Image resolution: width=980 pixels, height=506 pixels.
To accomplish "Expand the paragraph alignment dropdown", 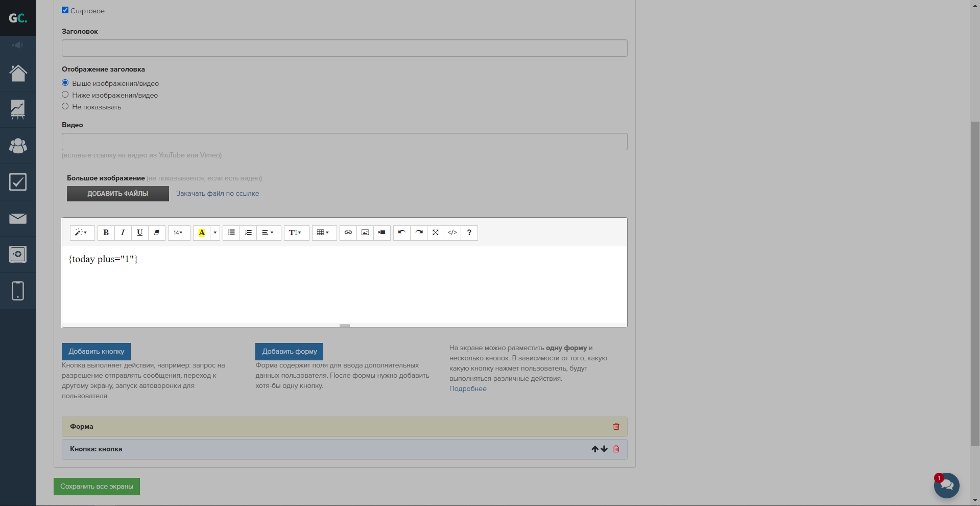I will (x=268, y=233).
